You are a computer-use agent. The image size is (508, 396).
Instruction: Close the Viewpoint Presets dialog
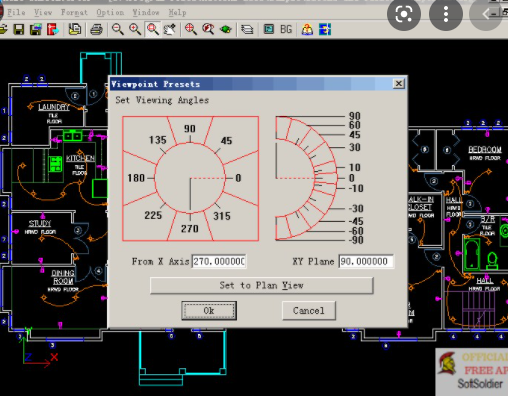pos(399,83)
